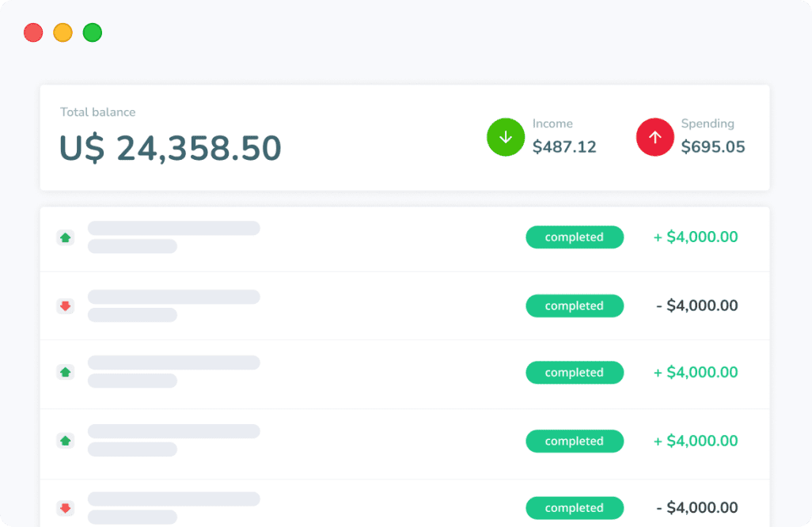This screenshot has height=527, width=812.
Task: Click the green maximize window button
Action: 93,32
